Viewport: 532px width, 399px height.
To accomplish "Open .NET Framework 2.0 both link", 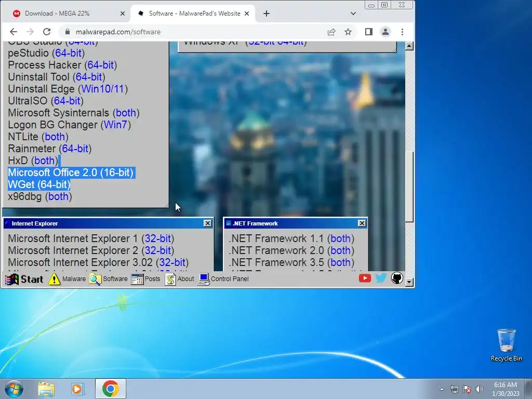I will tap(341, 250).
